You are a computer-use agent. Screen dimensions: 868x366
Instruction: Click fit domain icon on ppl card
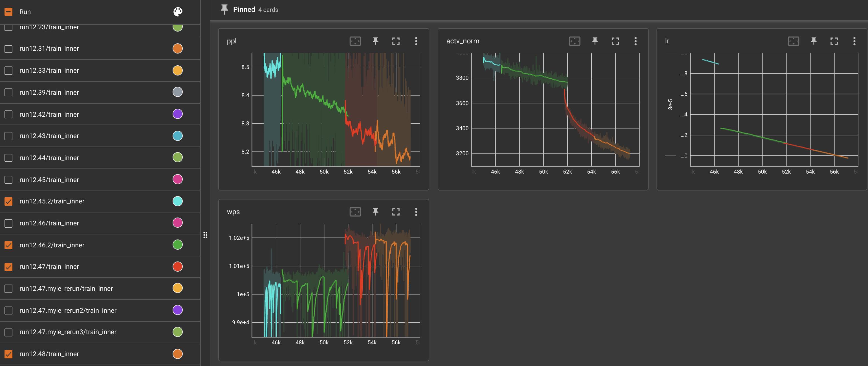(x=355, y=41)
